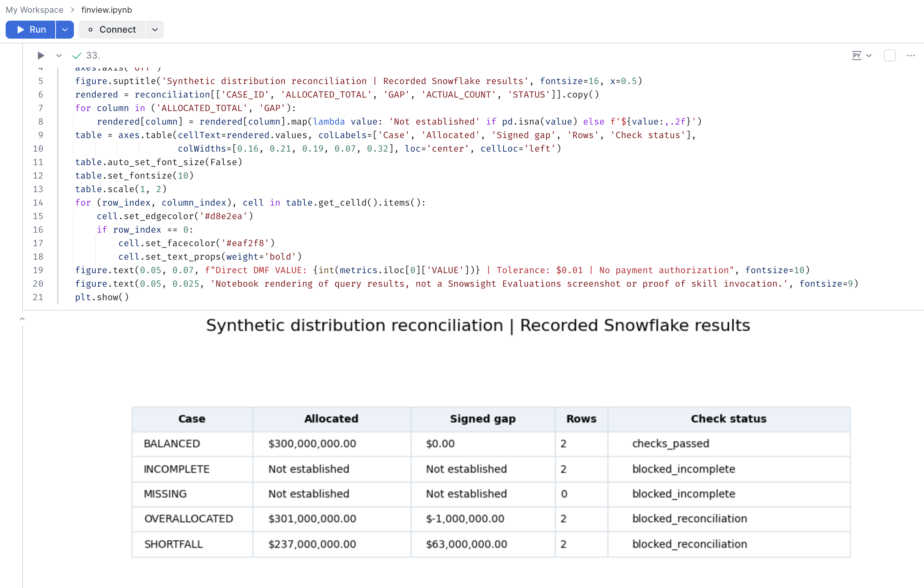
Task: Click the cell.set_facecolor('#eaf2f8') code line
Action: (x=196, y=243)
